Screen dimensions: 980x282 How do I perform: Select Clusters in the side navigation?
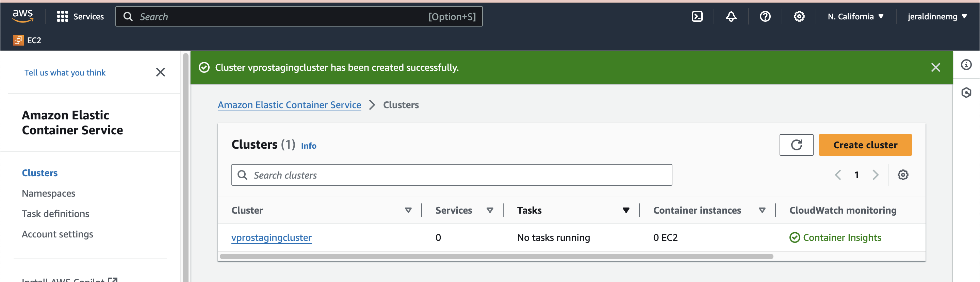pyautogui.click(x=39, y=173)
